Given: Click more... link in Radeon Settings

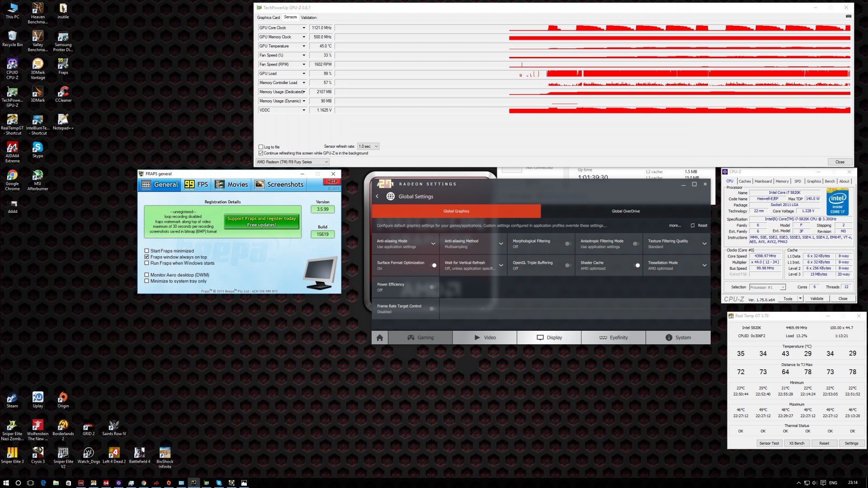Looking at the screenshot, I should pyautogui.click(x=675, y=225).
